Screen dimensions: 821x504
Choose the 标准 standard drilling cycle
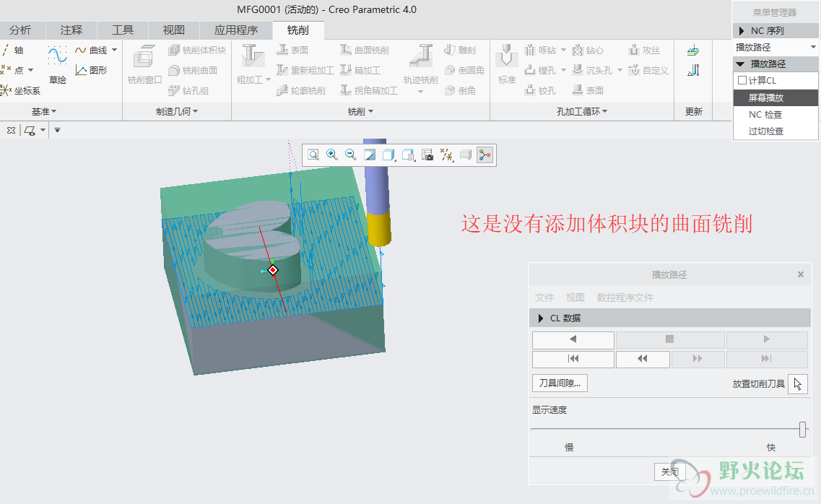pyautogui.click(x=506, y=65)
